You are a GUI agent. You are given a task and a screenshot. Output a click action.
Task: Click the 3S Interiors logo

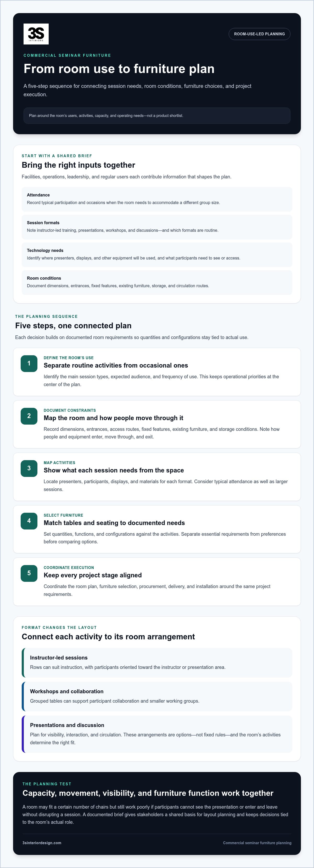coord(36,34)
